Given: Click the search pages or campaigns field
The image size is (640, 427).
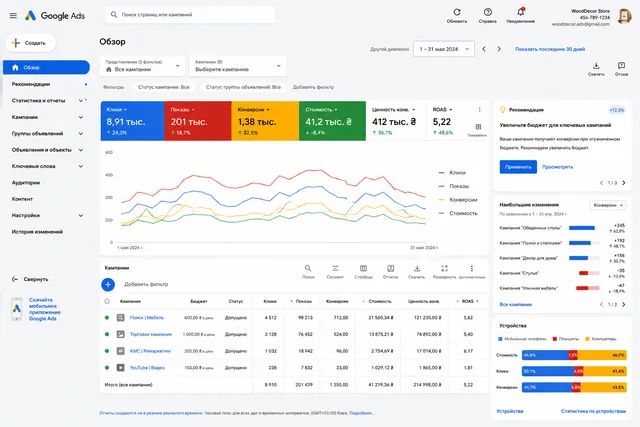Looking at the screenshot, I should point(190,15).
